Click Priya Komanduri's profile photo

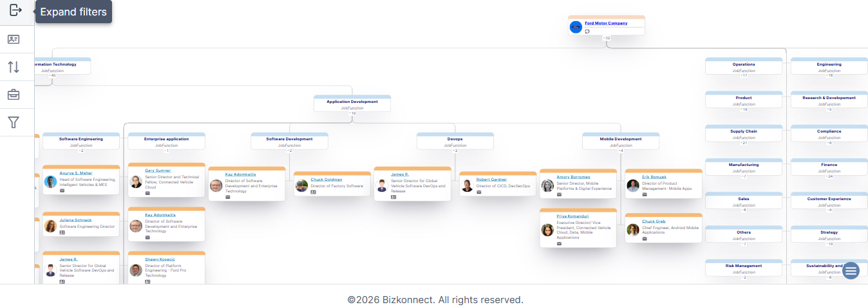point(547,230)
